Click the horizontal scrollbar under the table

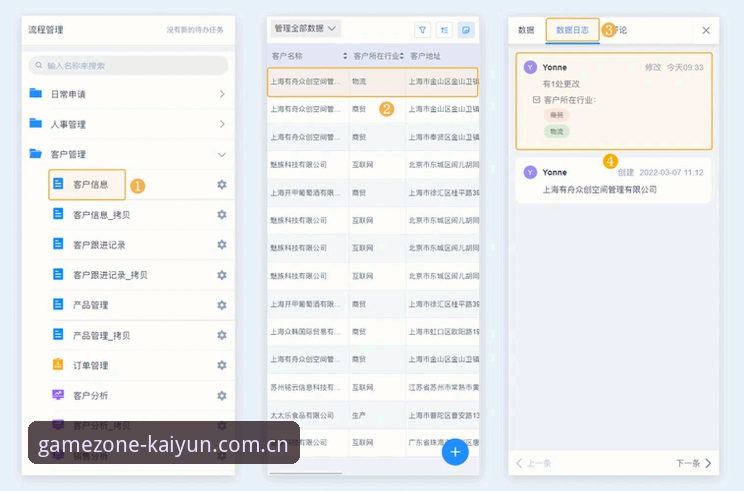(306, 472)
